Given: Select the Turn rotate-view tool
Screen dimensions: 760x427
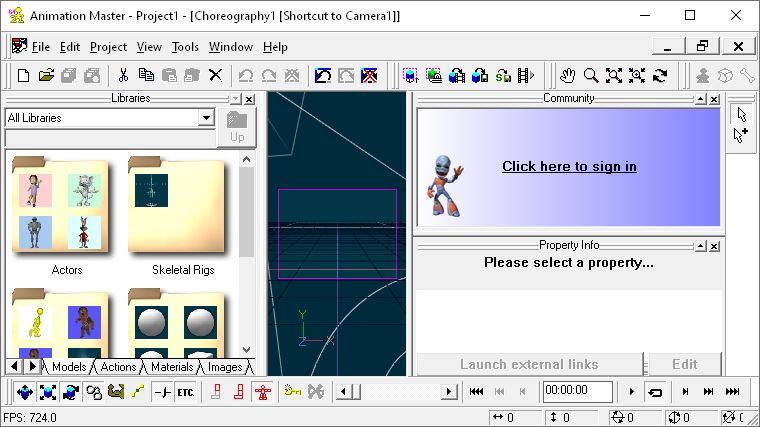Looking at the screenshot, I should coord(660,76).
